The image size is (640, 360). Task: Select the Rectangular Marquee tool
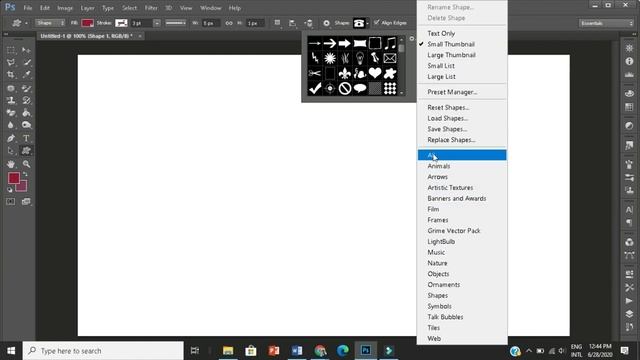pyautogui.click(x=11, y=50)
